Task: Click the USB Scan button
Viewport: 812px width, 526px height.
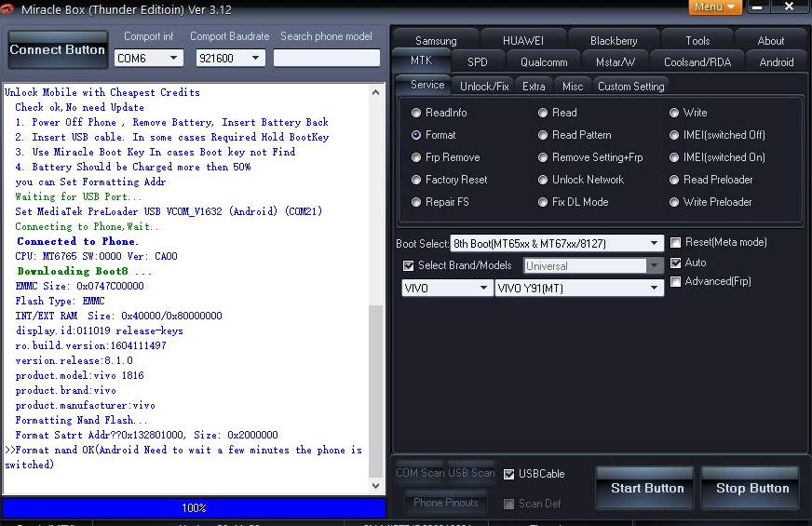Action: pyautogui.click(x=471, y=473)
